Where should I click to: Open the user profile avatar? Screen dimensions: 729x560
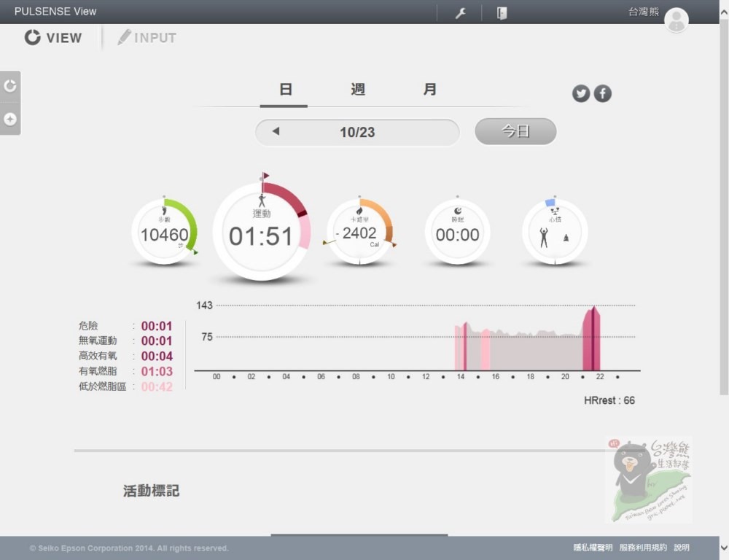tap(677, 20)
